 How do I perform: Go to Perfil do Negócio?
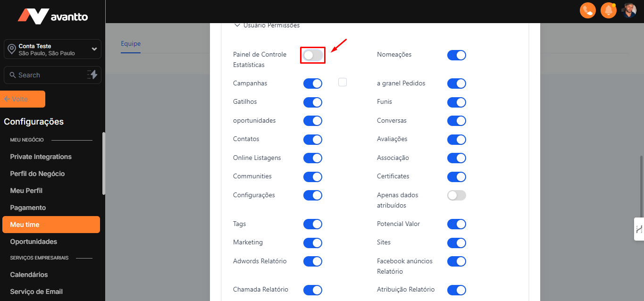point(37,174)
